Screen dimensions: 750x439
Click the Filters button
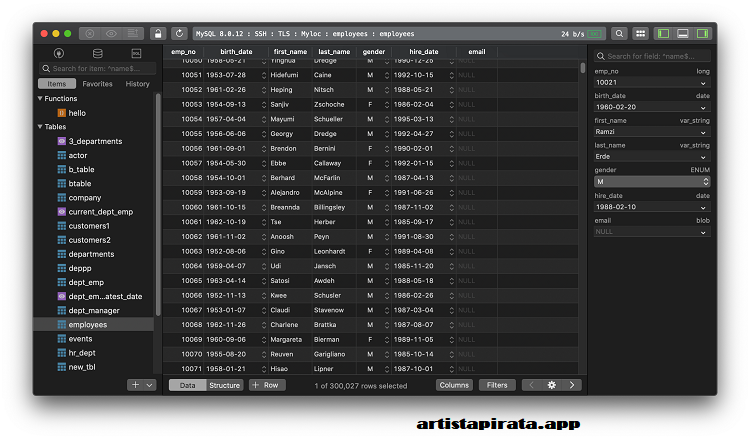click(497, 385)
